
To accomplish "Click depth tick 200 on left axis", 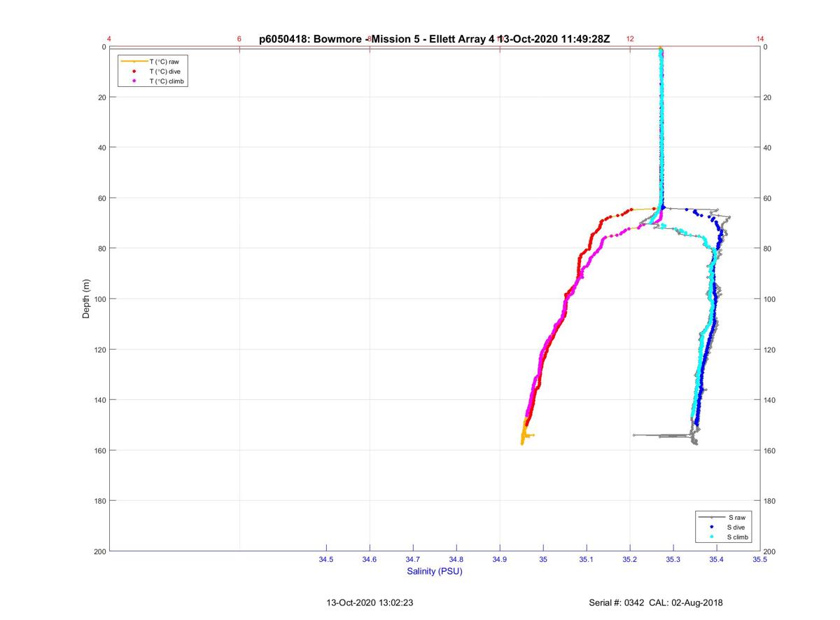I will [x=99, y=551].
